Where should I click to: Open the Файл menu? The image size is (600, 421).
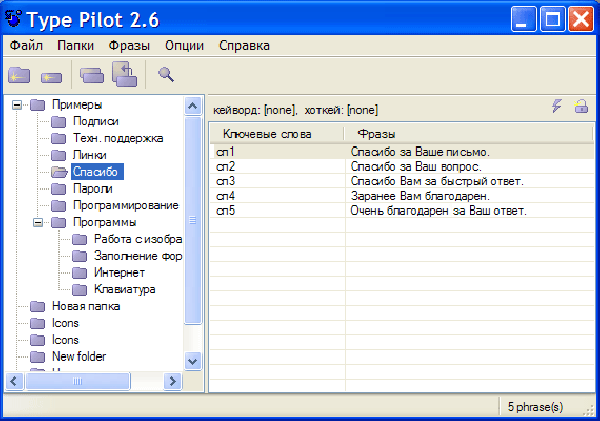click(26, 46)
